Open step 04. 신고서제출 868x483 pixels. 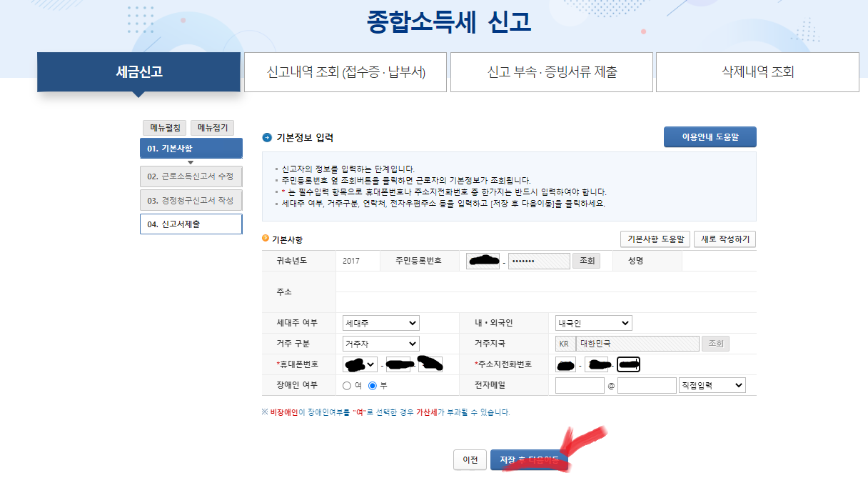pos(191,224)
